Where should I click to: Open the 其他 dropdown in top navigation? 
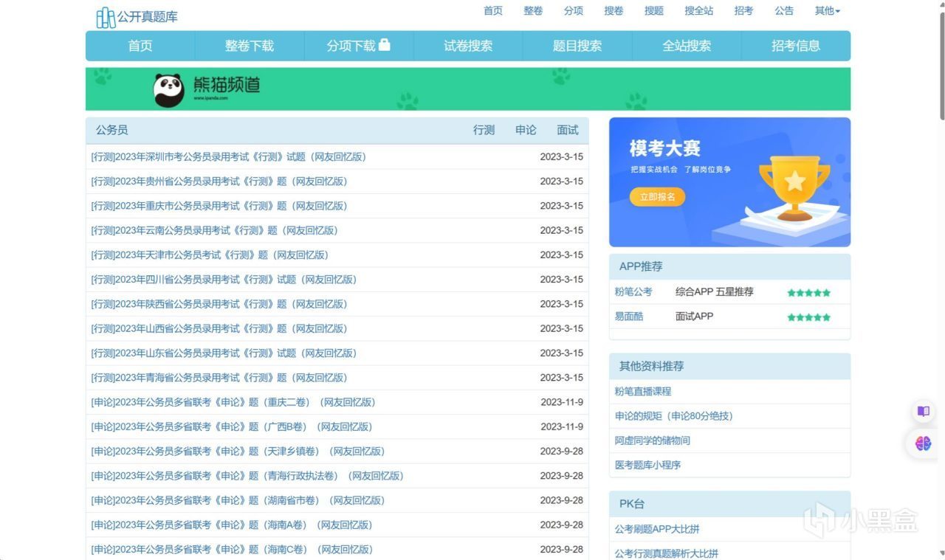tap(828, 10)
